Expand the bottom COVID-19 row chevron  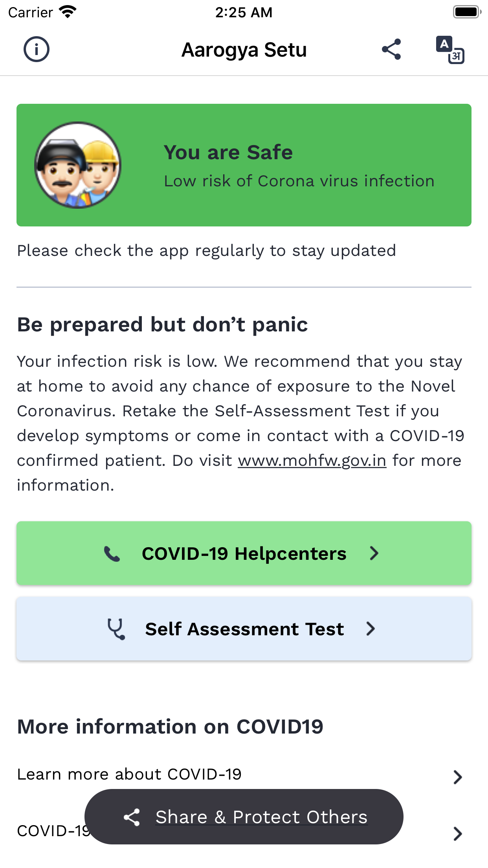(x=458, y=834)
